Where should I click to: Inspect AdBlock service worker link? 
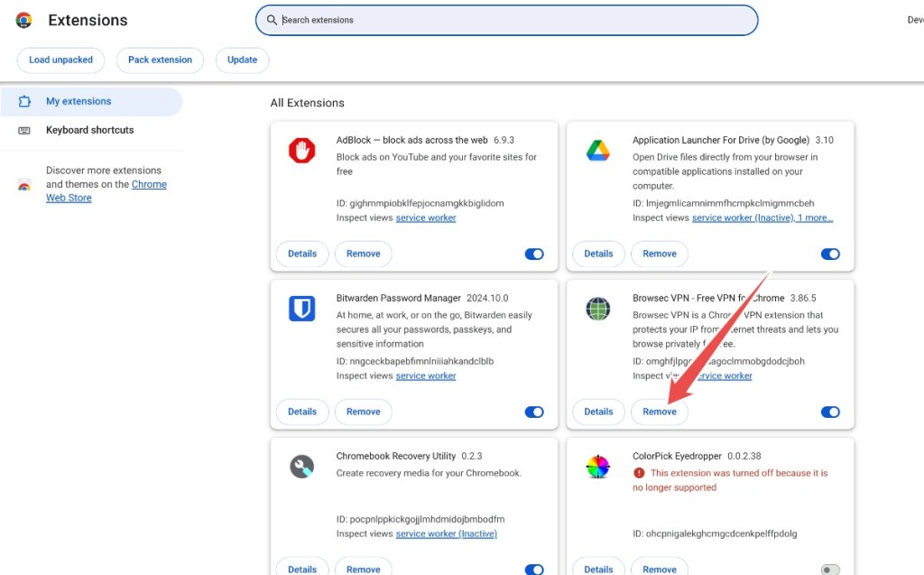coord(426,218)
